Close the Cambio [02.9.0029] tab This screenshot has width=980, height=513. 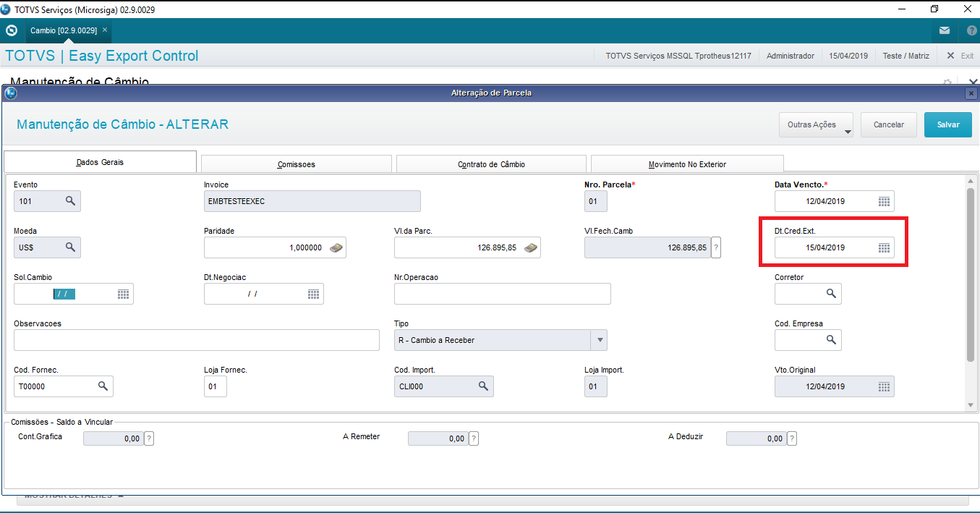(x=105, y=30)
